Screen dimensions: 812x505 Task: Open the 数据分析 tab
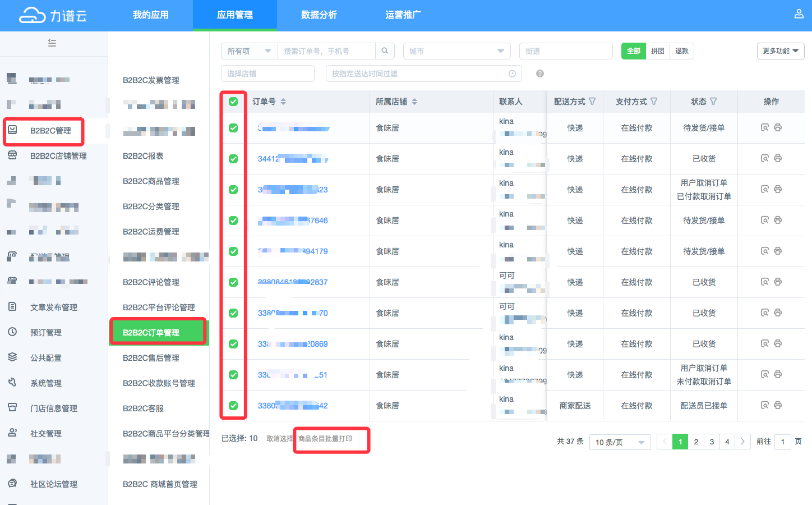(x=319, y=15)
